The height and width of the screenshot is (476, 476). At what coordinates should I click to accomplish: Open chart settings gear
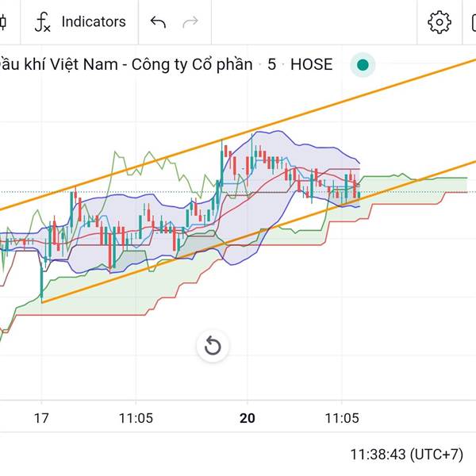[x=440, y=22]
